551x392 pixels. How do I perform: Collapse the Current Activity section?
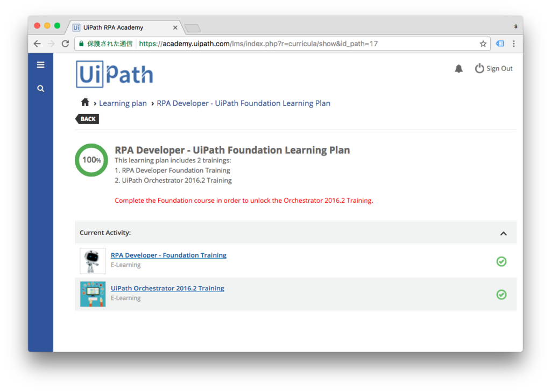tap(504, 233)
